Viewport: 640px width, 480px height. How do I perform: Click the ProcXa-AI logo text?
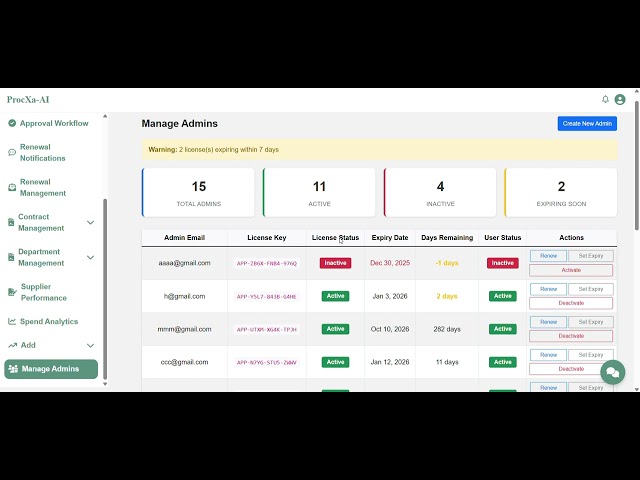[28, 100]
